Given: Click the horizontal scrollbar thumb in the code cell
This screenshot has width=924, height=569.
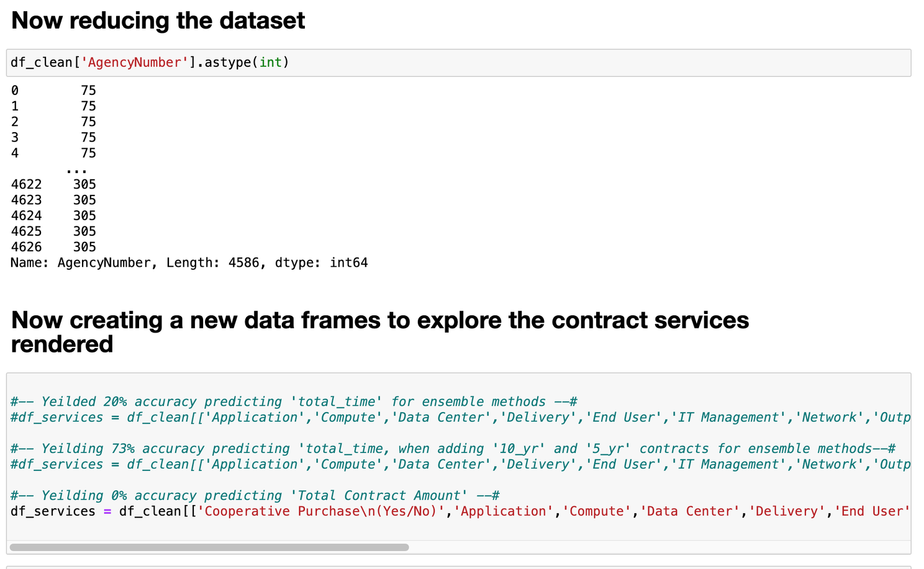Looking at the screenshot, I should [209, 547].
